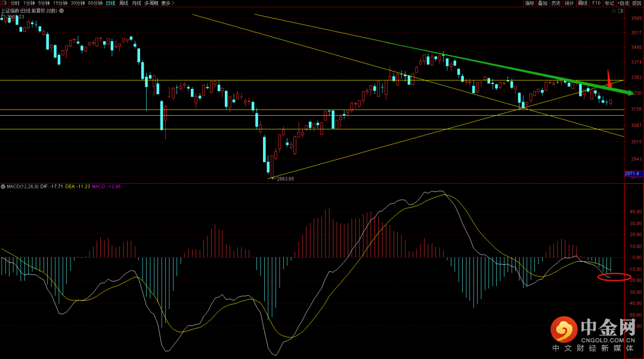Click the 历史 history button
Screen dimensions: 644x359
(556, 3)
